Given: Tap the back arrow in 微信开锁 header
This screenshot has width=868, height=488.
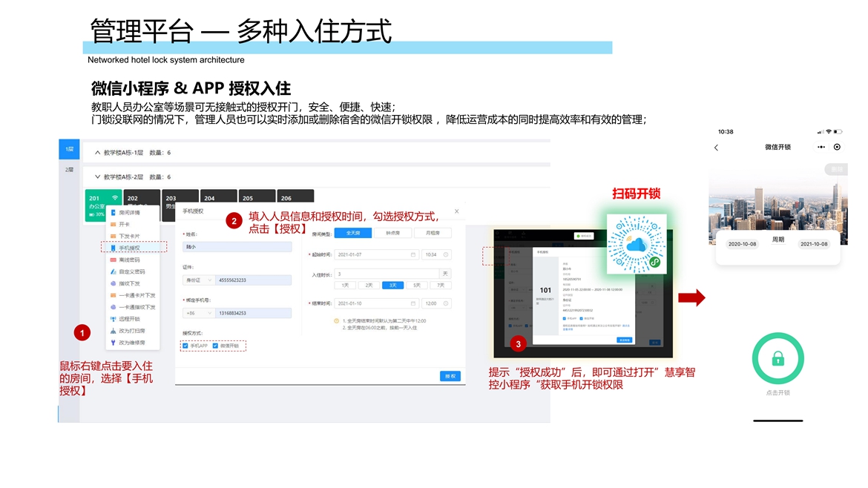Looking at the screenshot, I should tap(716, 148).
